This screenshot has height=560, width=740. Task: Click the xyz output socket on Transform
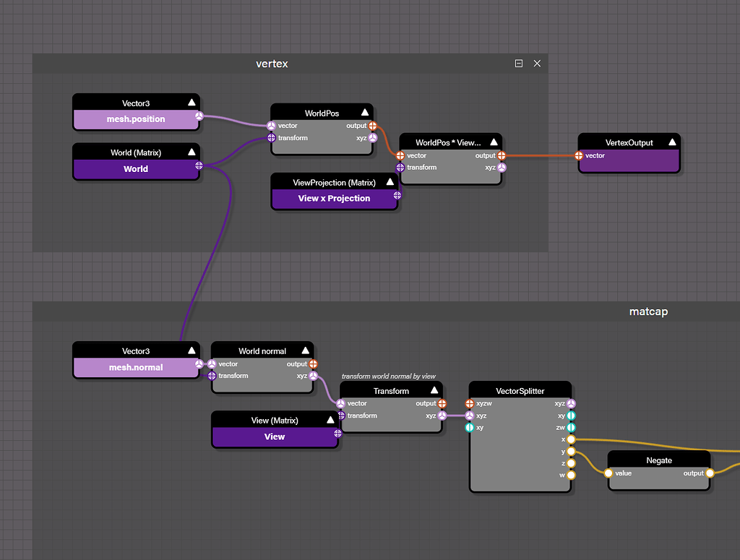442,415
